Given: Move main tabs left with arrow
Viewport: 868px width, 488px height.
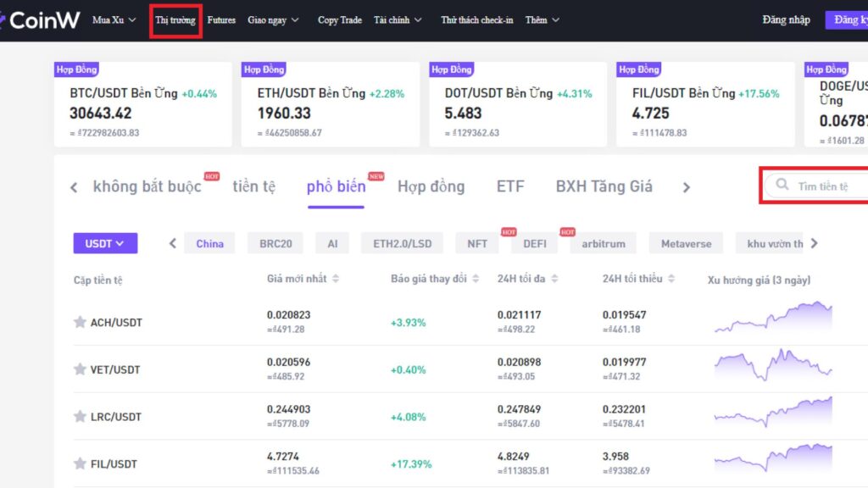Looking at the screenshot, I should [x=74, y=187].
